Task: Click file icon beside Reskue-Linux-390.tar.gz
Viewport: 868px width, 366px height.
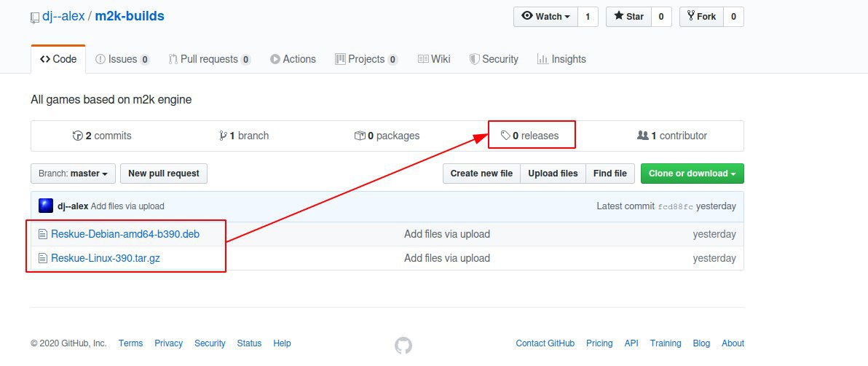Action: (43, 258)
